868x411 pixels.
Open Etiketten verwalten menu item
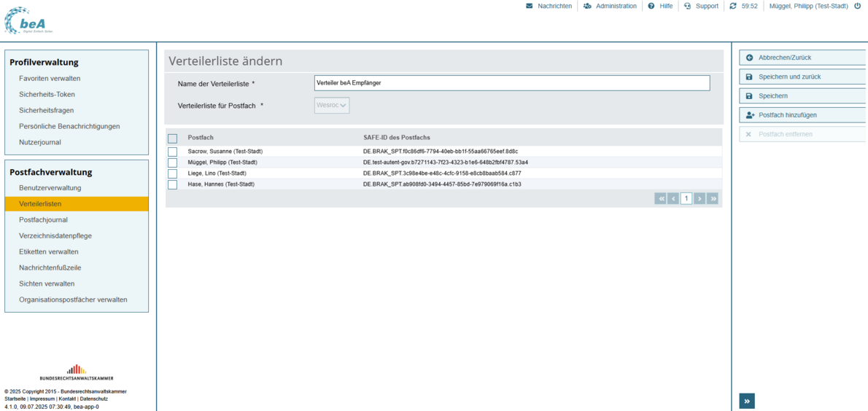(x=48, y=252)
